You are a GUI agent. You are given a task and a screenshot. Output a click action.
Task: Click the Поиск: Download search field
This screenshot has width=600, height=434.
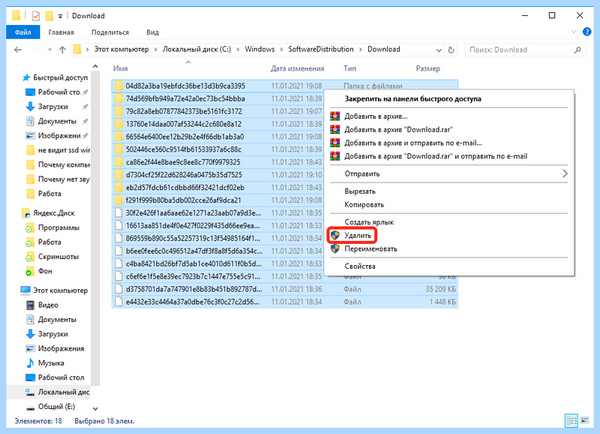click(525, 50)
